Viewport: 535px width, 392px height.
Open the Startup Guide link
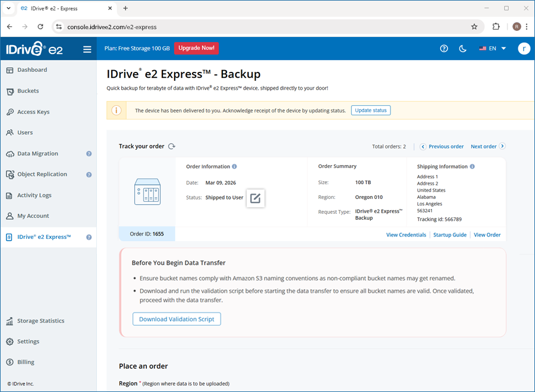tap(450, 235)
